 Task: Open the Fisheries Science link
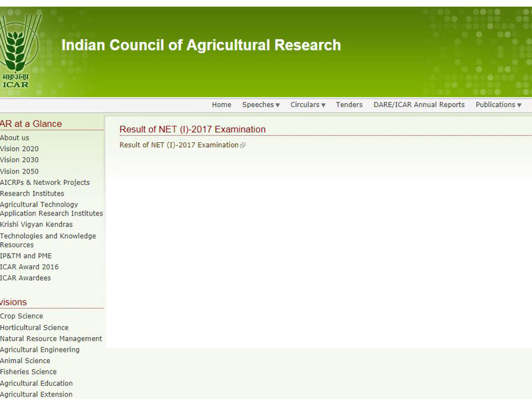[28, 372]
